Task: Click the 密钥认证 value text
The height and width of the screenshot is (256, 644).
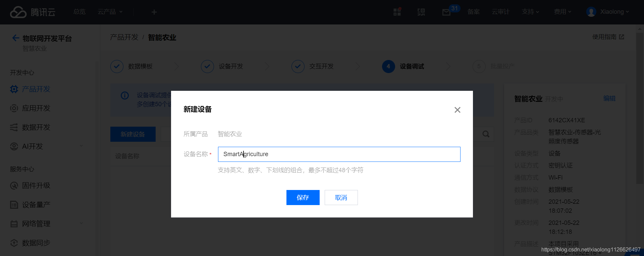Action: point(560,165)
